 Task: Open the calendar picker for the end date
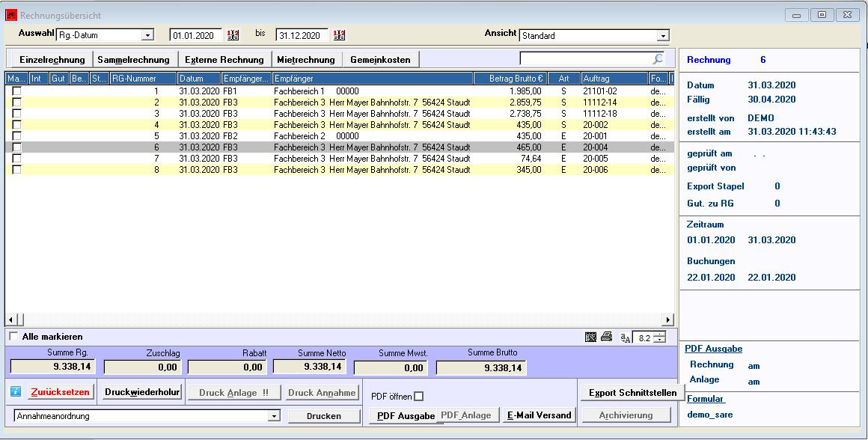(340, 35)
